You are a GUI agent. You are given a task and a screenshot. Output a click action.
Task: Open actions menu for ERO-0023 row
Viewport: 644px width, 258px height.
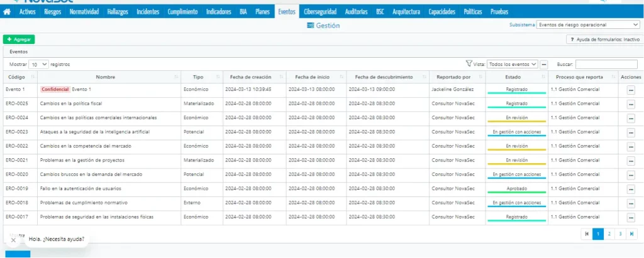(631, 132)
